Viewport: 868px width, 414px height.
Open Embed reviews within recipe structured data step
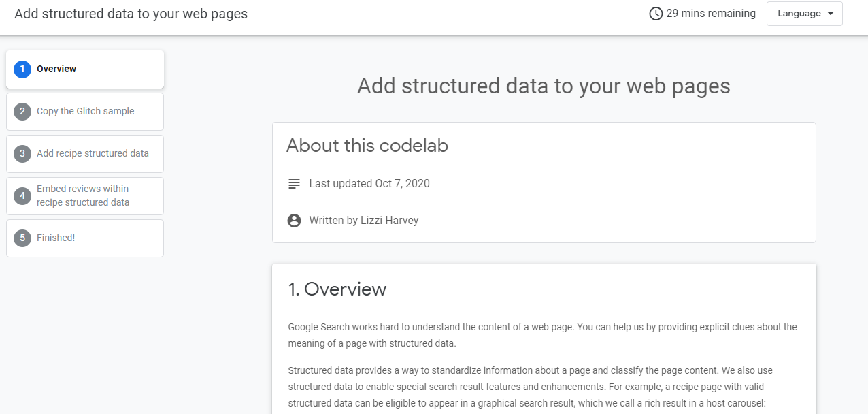[85, 195]
